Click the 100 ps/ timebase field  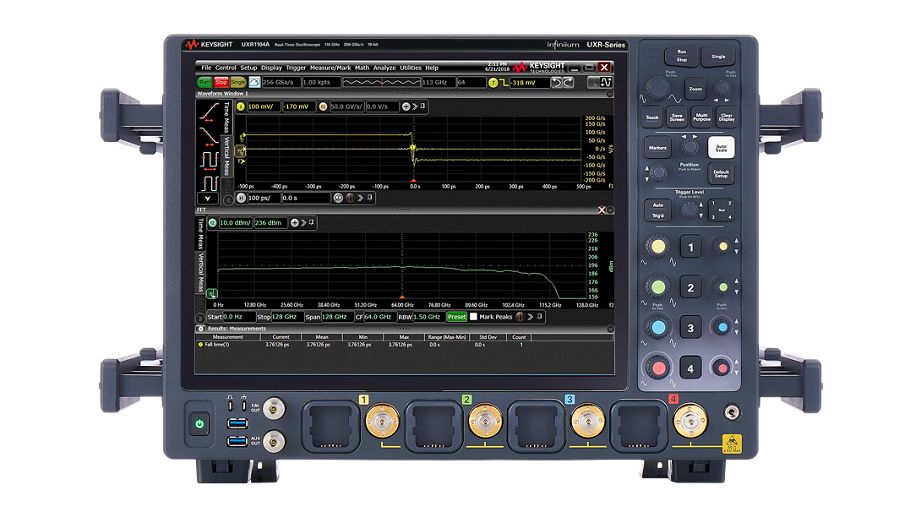(x=263, y=198)
